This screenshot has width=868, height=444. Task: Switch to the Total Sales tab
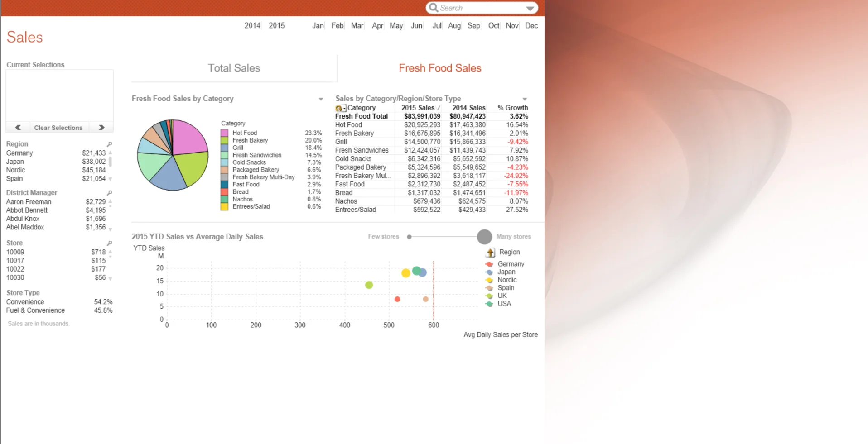pyautogui.click(x=233, y=68)
